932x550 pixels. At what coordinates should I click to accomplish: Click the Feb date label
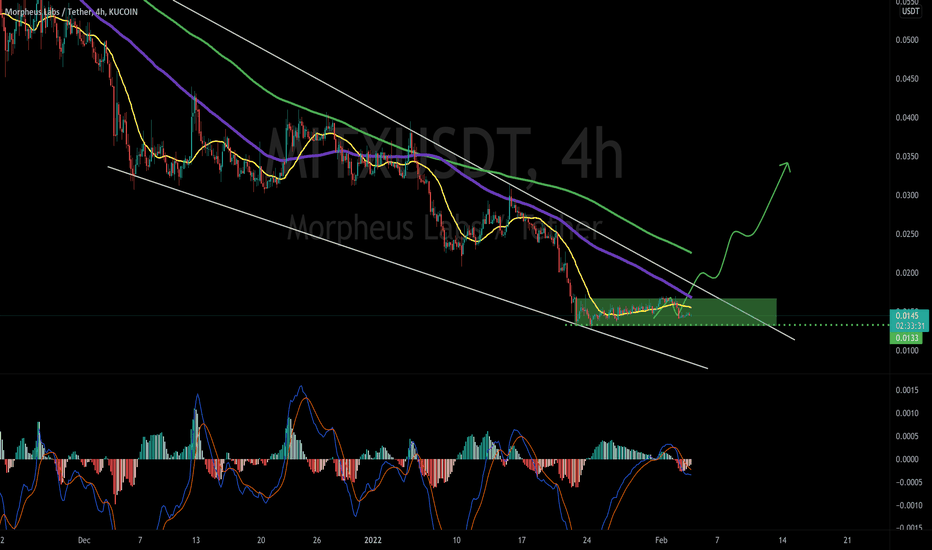[x=661, y=540]
